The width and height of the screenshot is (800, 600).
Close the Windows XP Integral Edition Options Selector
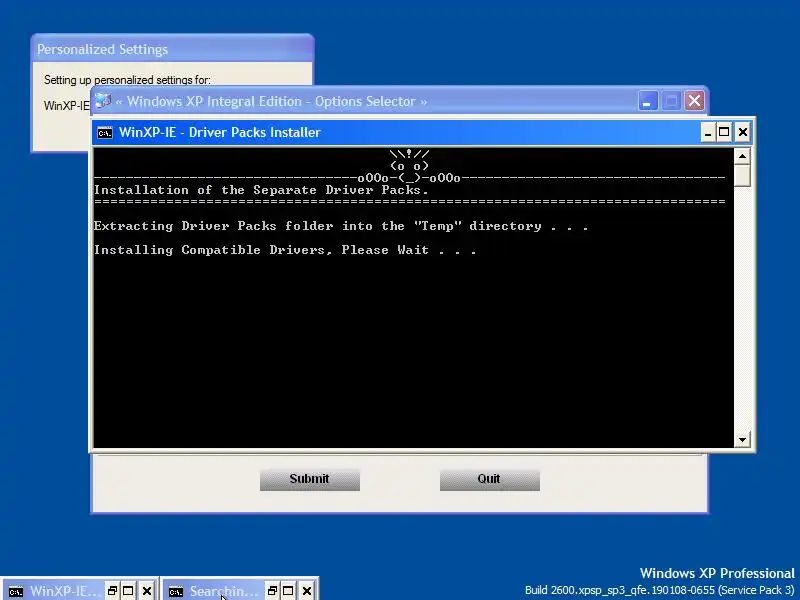pos(694,101)
